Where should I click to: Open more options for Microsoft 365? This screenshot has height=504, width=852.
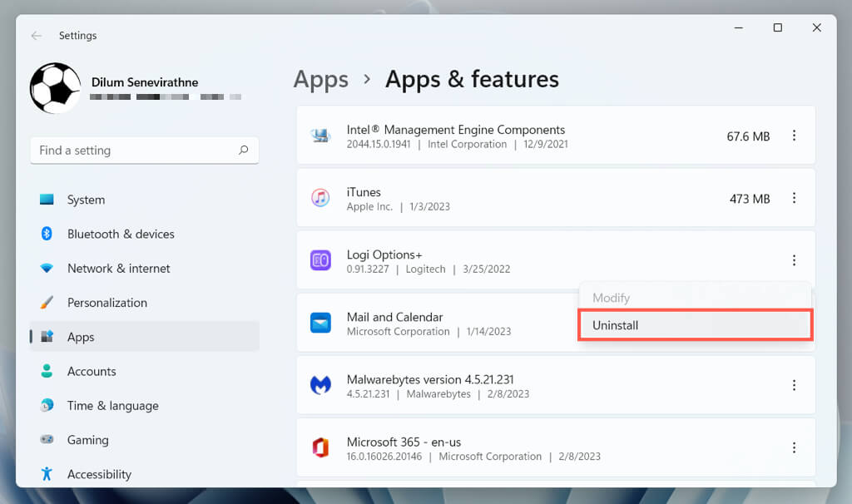tap(794, 447)
